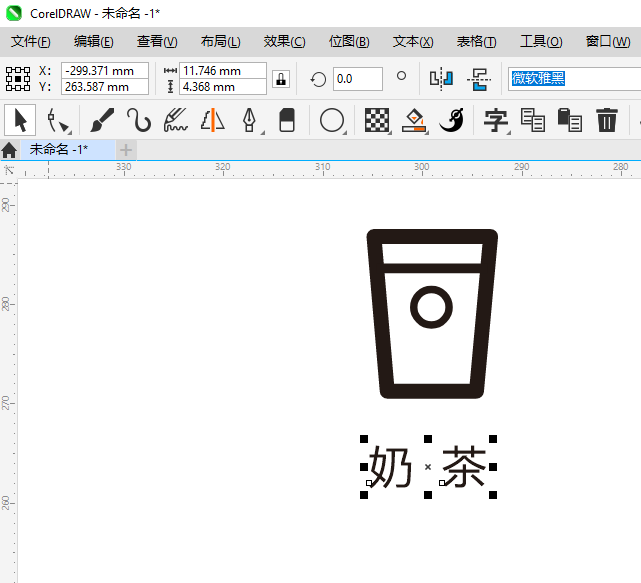Click the Delete trash can icon
The image size is (641, 583).
(607, 121)
